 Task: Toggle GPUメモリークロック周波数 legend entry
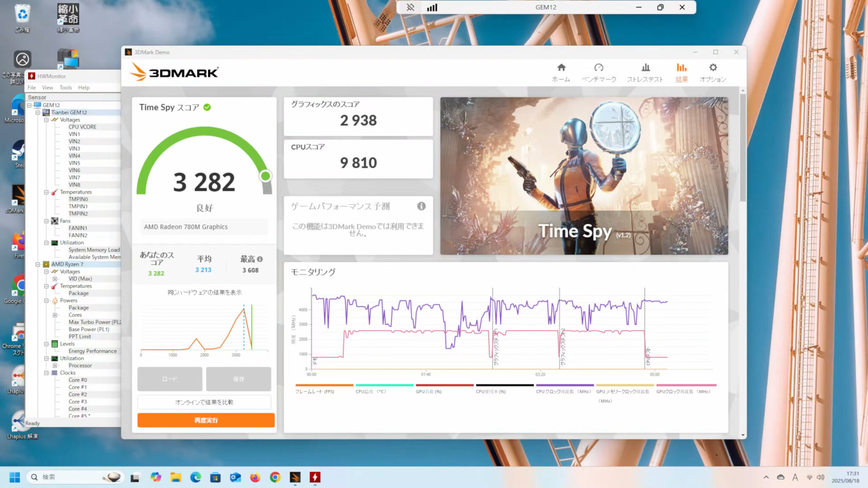point(625,393)
